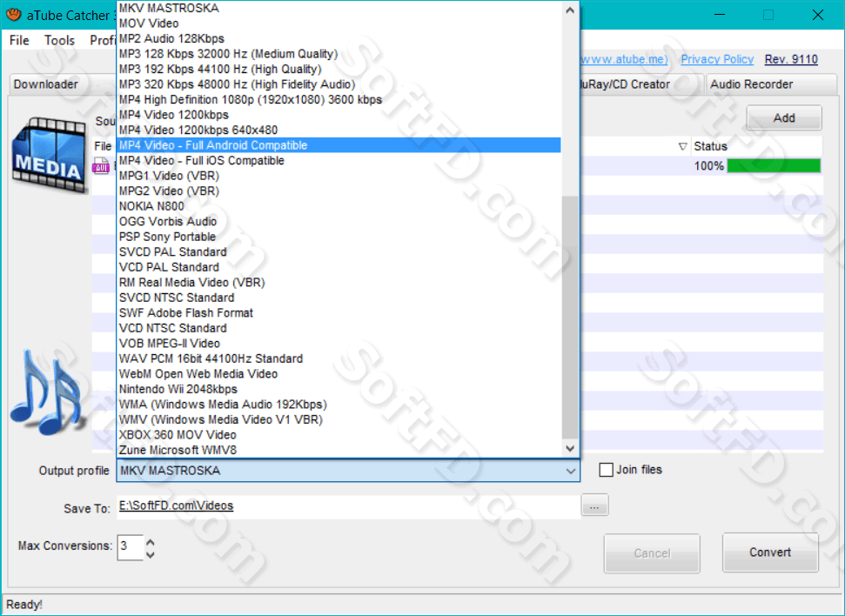The width and height of the screenshot is (845, 616).
Task: Click the profile list scrollbar thumb
Action: point(570,318)
